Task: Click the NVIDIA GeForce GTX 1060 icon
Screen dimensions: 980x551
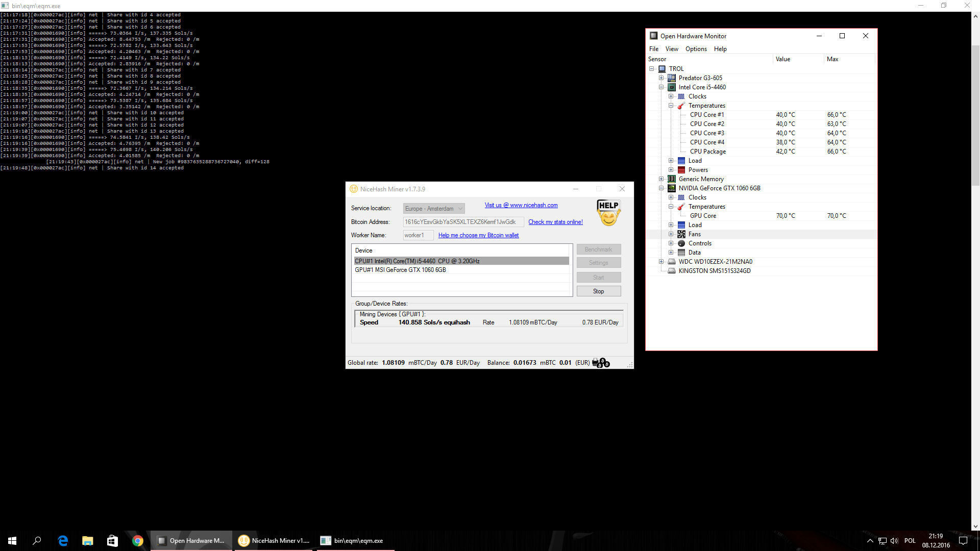Action: 672,188
